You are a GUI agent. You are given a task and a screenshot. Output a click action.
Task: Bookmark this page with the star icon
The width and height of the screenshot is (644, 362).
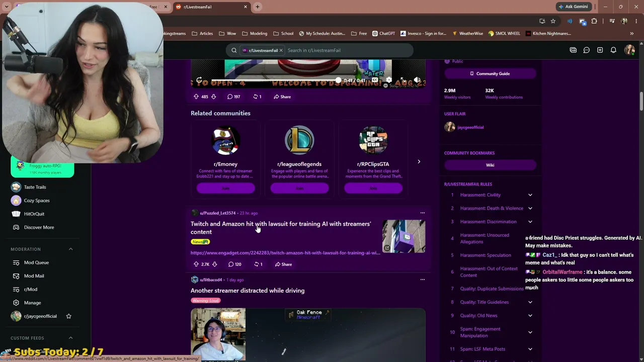click(553, 21)
